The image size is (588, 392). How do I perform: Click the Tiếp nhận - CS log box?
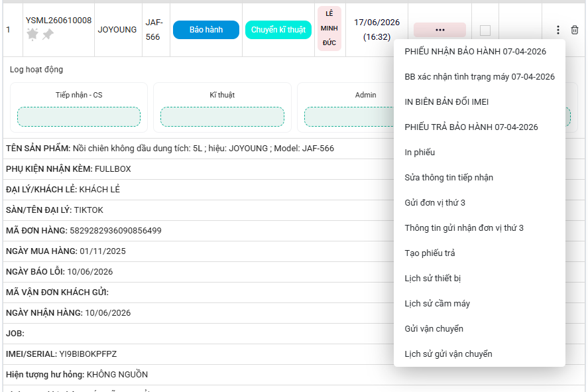pos(79,117)
